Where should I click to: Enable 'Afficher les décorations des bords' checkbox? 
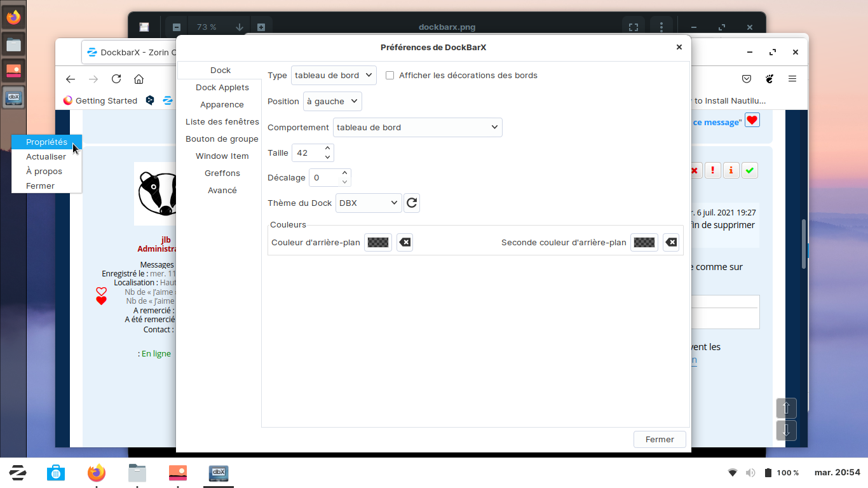(x=390, y=75)
